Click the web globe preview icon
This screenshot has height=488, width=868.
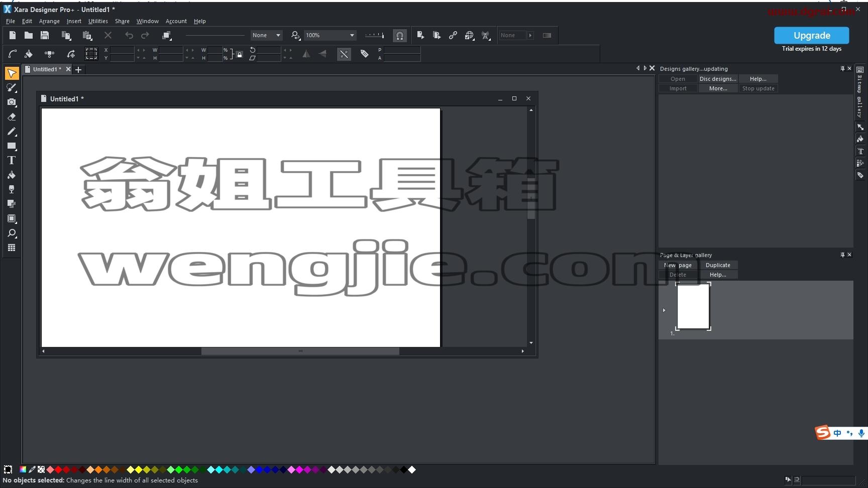[x=469, y=35]
